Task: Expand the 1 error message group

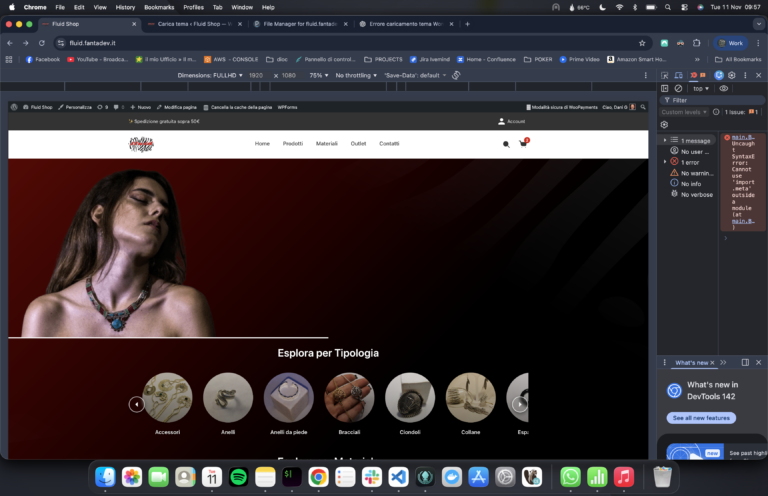Action: (x=665, y=162)
